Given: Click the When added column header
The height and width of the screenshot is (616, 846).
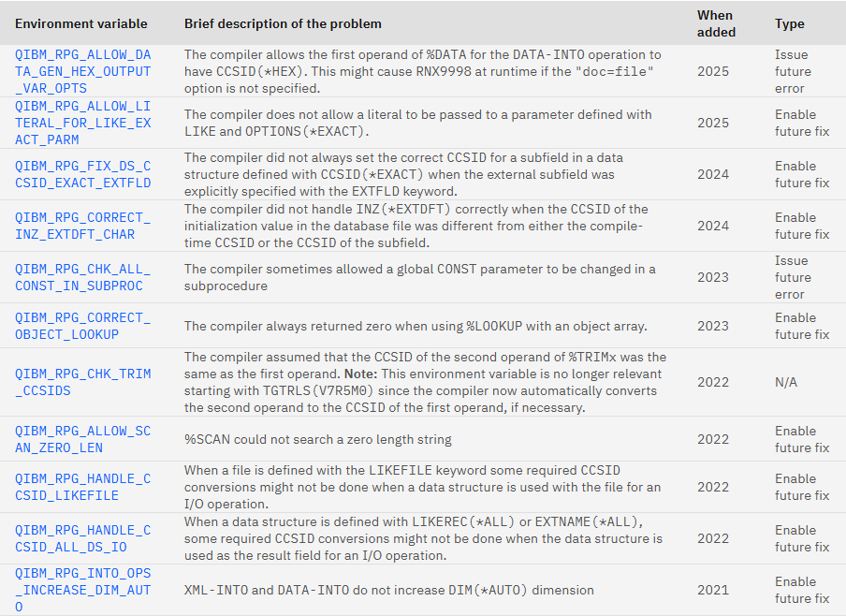Looking at the screenshot, I should point(716,23).
